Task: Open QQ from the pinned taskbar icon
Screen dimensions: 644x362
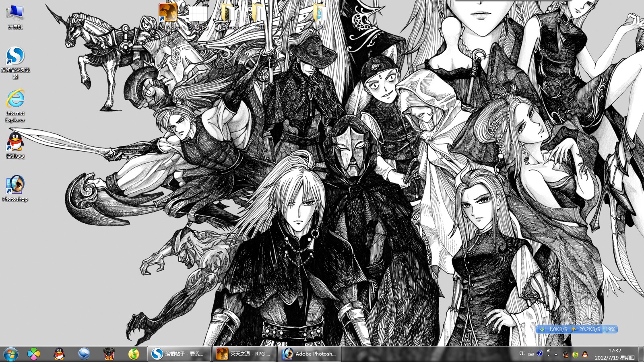Action: 59,354
